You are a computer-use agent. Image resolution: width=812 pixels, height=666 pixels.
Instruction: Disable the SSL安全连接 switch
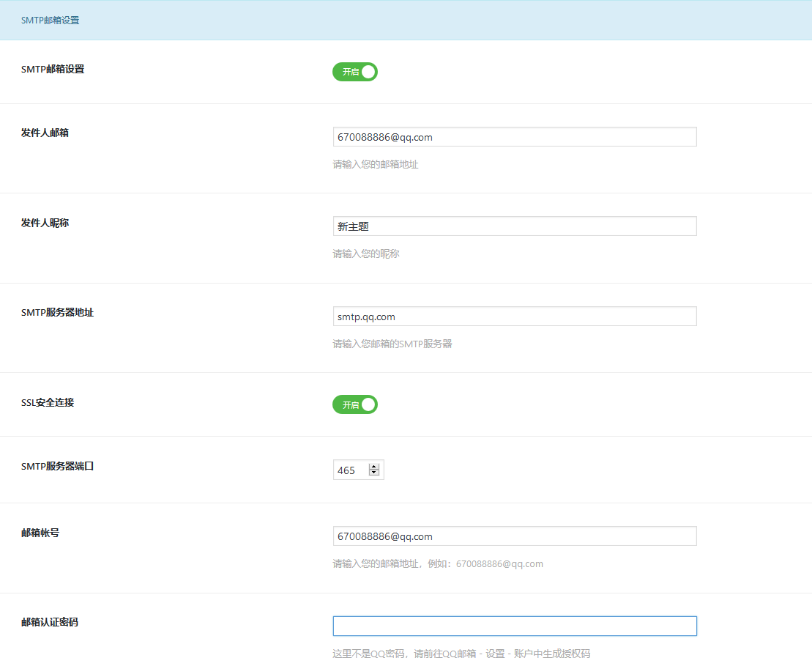354,404
